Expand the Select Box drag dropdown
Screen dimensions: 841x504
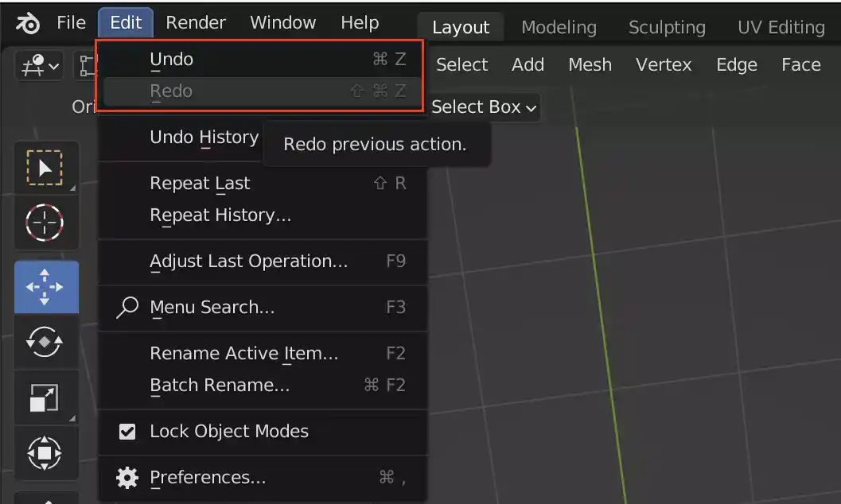click(x=484, y=107)
